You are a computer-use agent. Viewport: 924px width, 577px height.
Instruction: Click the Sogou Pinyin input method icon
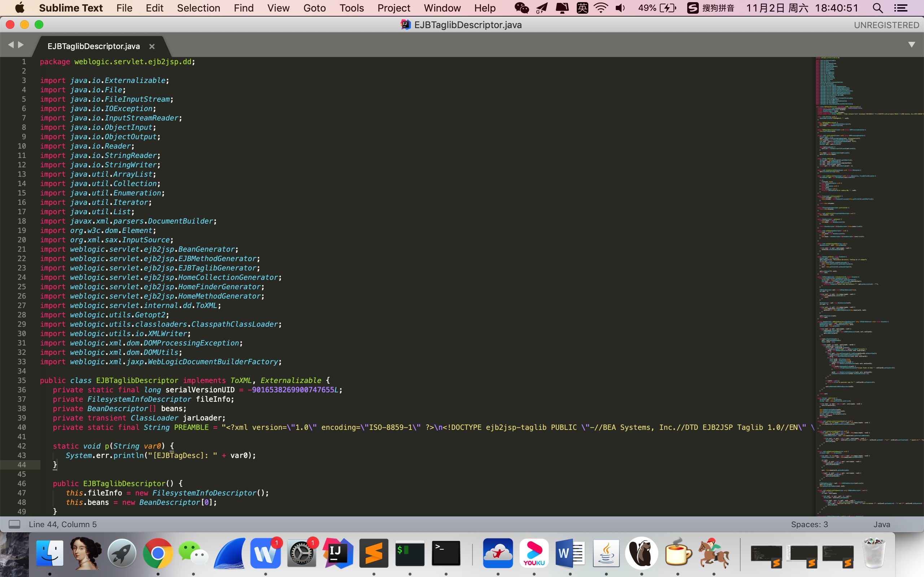692,8
